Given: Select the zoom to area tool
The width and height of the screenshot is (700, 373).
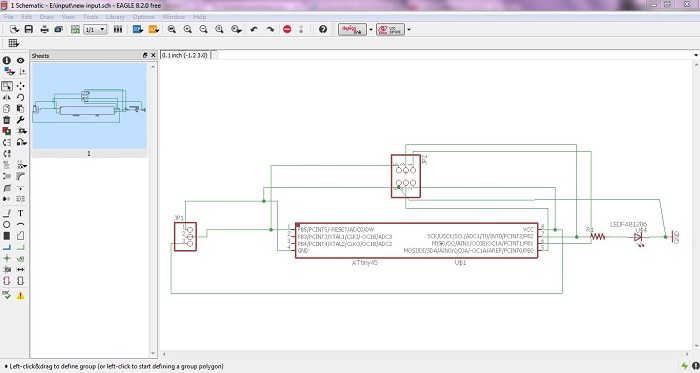Looking at the screenshot, I should pos(236,29).
